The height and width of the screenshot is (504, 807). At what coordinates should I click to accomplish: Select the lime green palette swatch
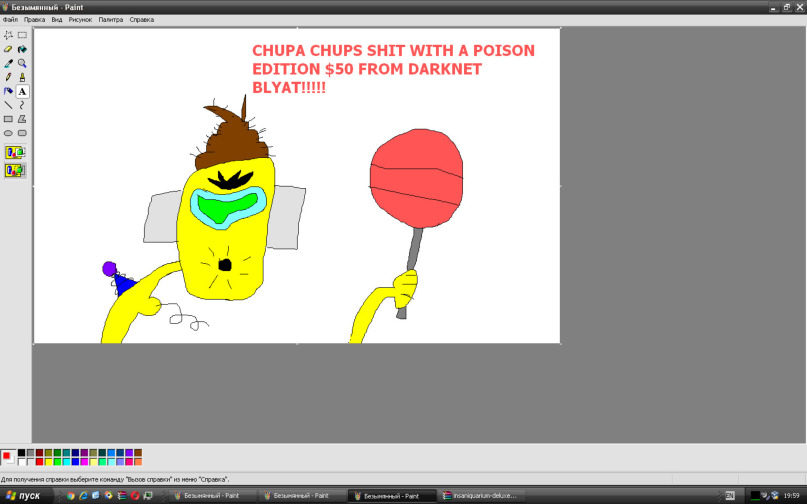pos(58,462)
